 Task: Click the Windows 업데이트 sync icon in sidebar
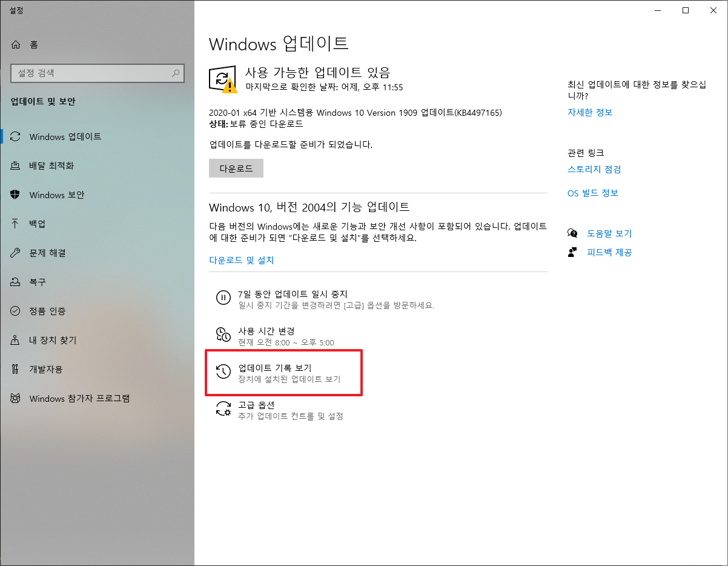point(16,137)
